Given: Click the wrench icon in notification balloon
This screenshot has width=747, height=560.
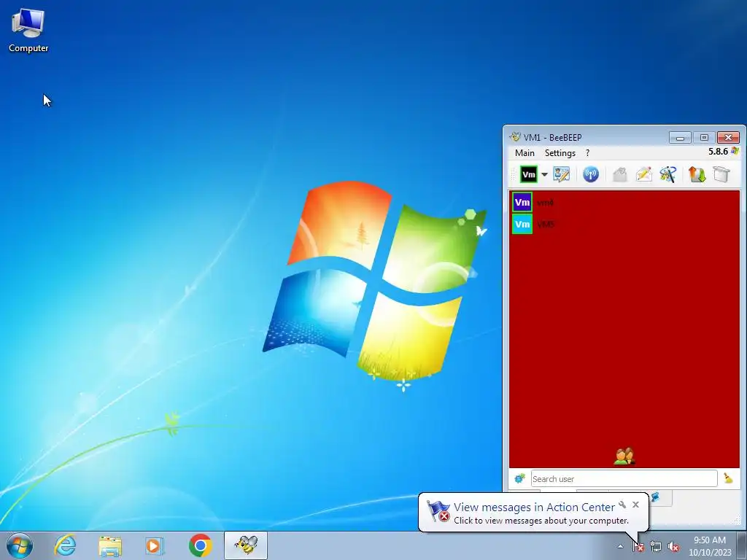Looking at the screenshot, I should pyautogui.click(x=622, y=505).
